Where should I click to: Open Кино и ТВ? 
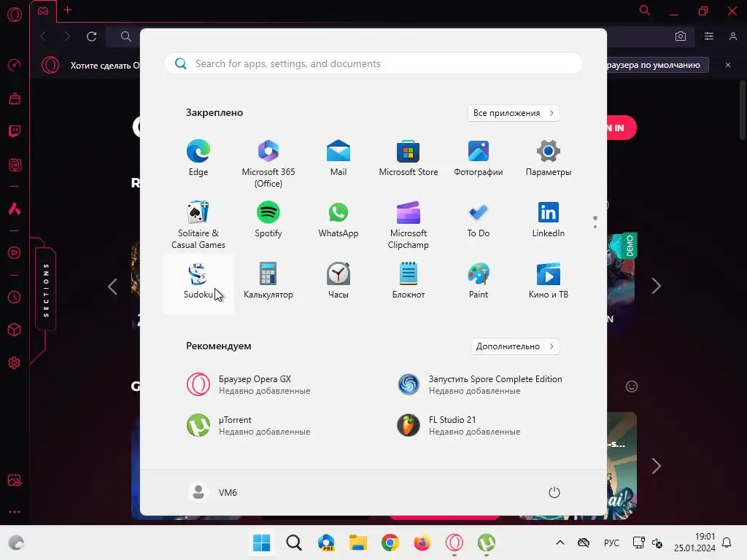click(549, 281)
